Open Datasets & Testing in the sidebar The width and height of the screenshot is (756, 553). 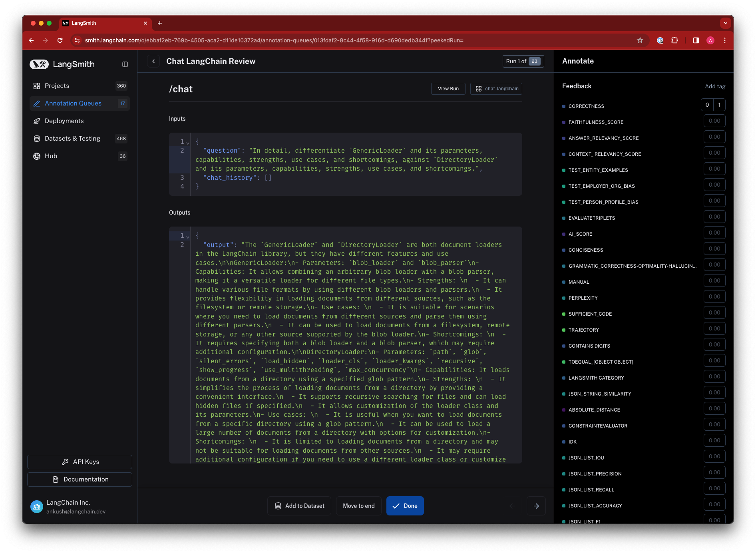click(80, 139)
